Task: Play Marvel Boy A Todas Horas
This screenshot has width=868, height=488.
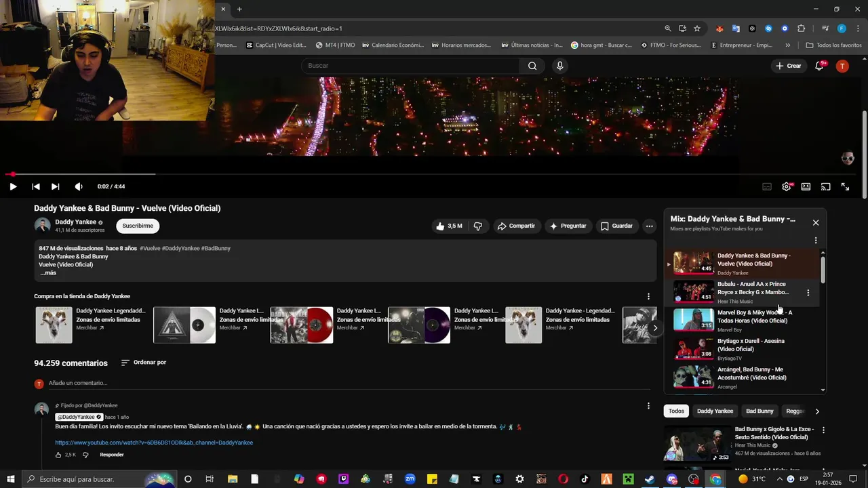Action: [x=742, y=321]
